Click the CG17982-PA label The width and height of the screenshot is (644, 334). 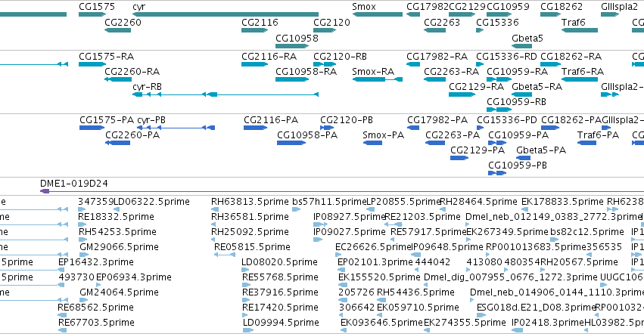(x=437, y=120)
